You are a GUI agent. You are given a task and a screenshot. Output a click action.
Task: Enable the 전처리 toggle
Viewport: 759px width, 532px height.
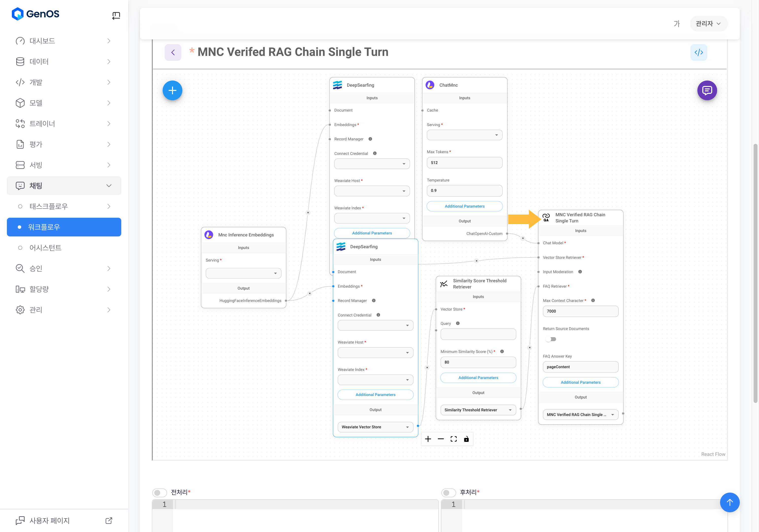160,492
